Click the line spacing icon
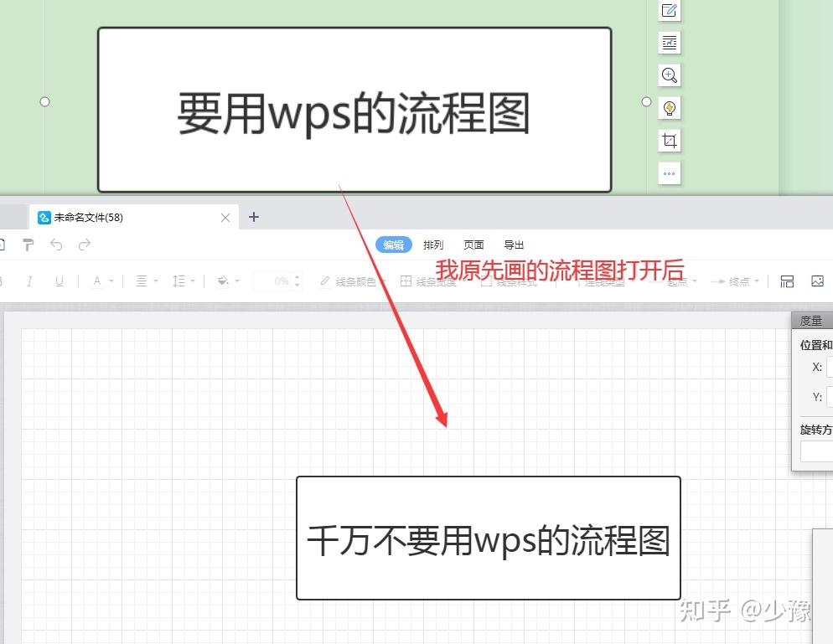 (x=179, y=281)
